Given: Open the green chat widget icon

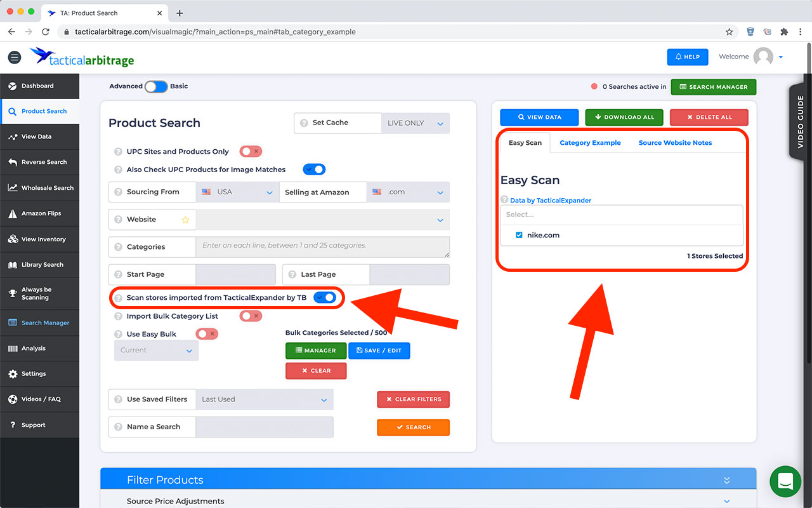Looking at the screenshot, I should [785, 482].
